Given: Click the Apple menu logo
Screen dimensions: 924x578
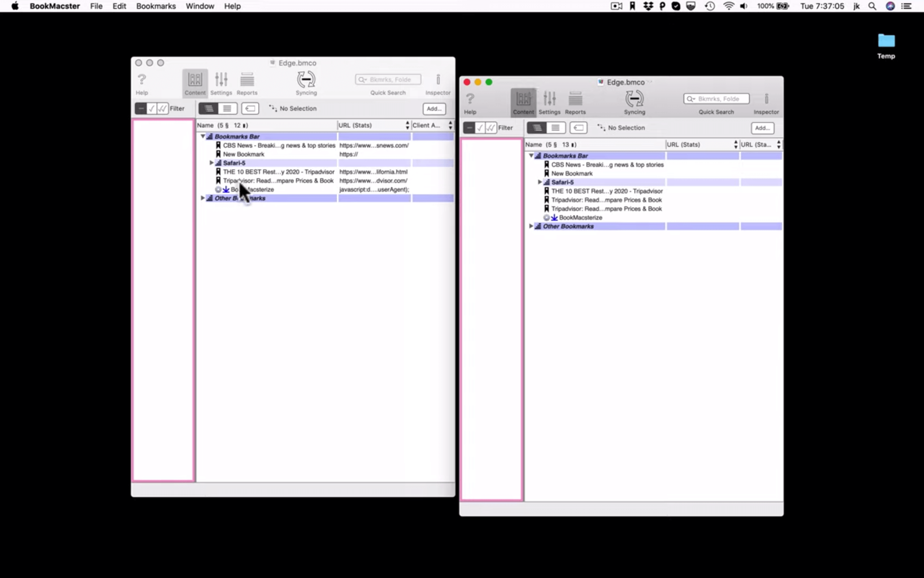Looking at the screenshot, I should pos(15,6).
